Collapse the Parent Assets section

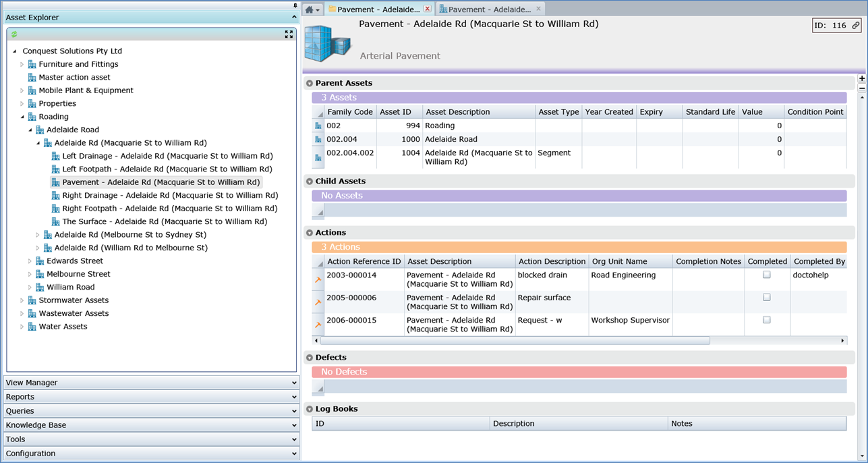coord(310,84)
